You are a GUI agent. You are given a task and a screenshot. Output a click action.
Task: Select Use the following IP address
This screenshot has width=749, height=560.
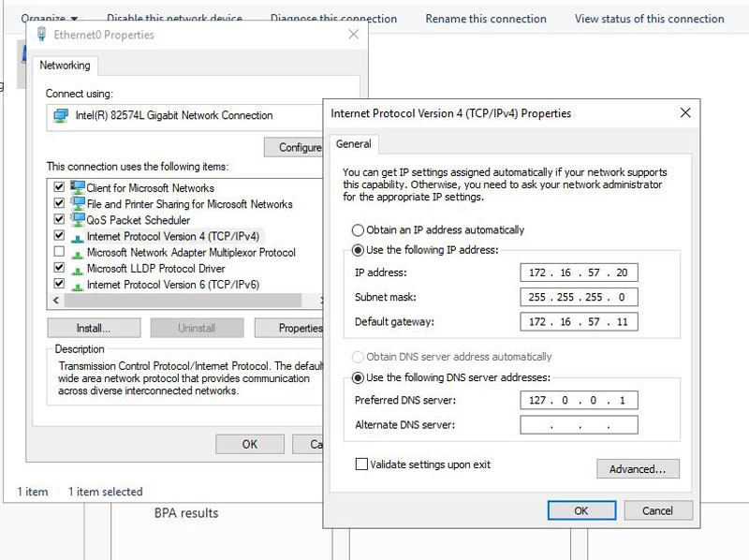coord(358,250)
